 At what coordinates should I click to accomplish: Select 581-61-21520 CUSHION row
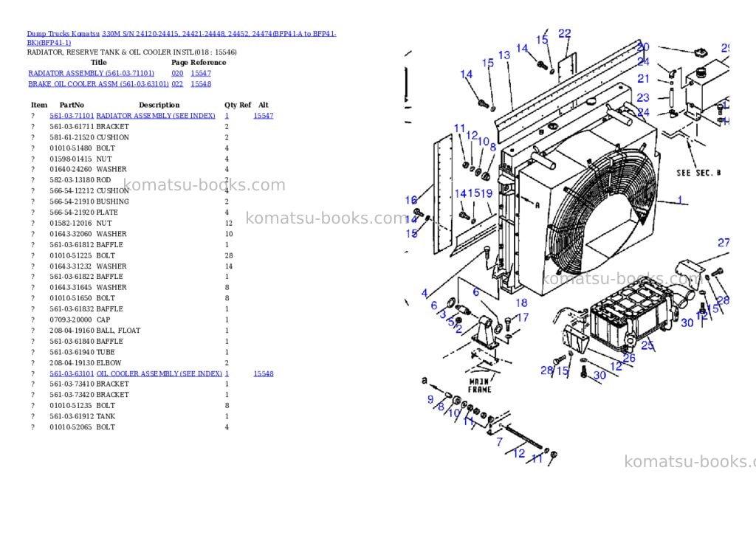tap(130, 137)
